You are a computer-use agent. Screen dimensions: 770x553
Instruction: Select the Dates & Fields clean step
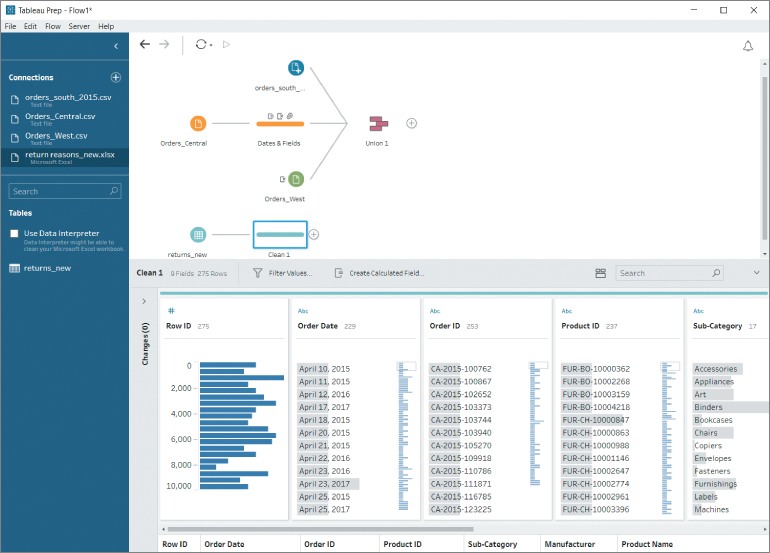coord(280,124)
